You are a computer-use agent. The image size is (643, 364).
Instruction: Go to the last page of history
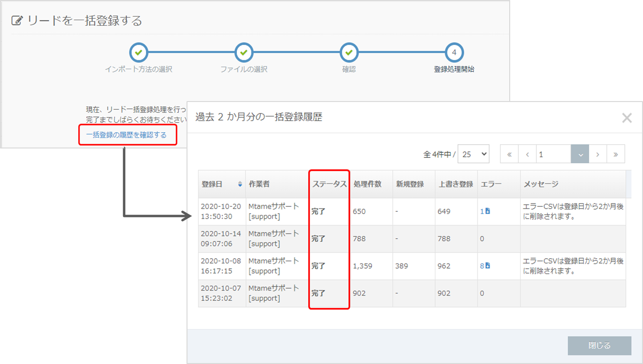(x=616, y=154)
